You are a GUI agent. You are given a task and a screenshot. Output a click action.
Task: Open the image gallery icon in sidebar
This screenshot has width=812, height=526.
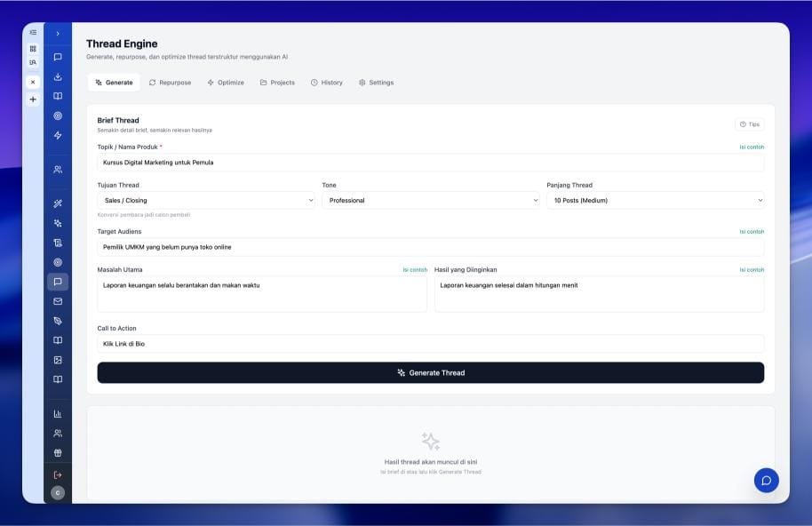pyautogui.click(x=58, y=360)
